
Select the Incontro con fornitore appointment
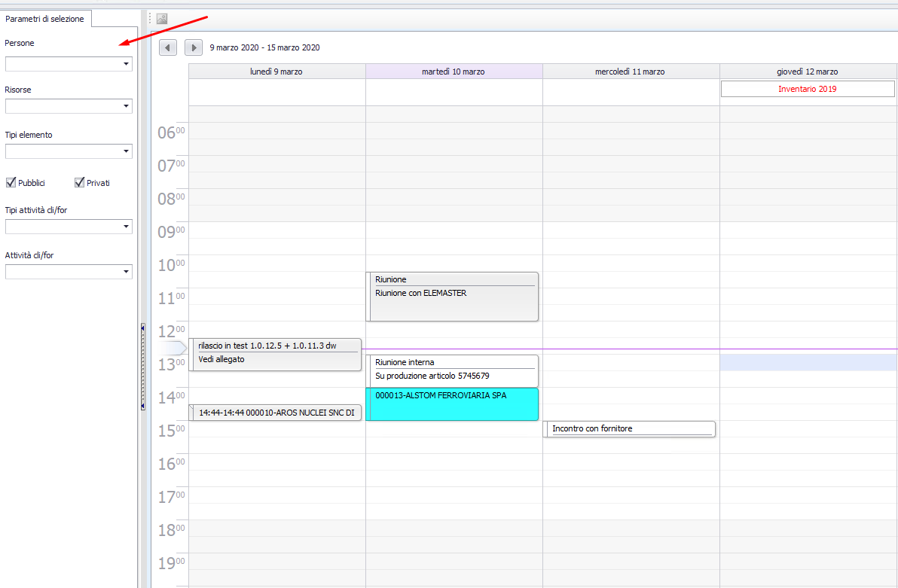pos(630,428)
